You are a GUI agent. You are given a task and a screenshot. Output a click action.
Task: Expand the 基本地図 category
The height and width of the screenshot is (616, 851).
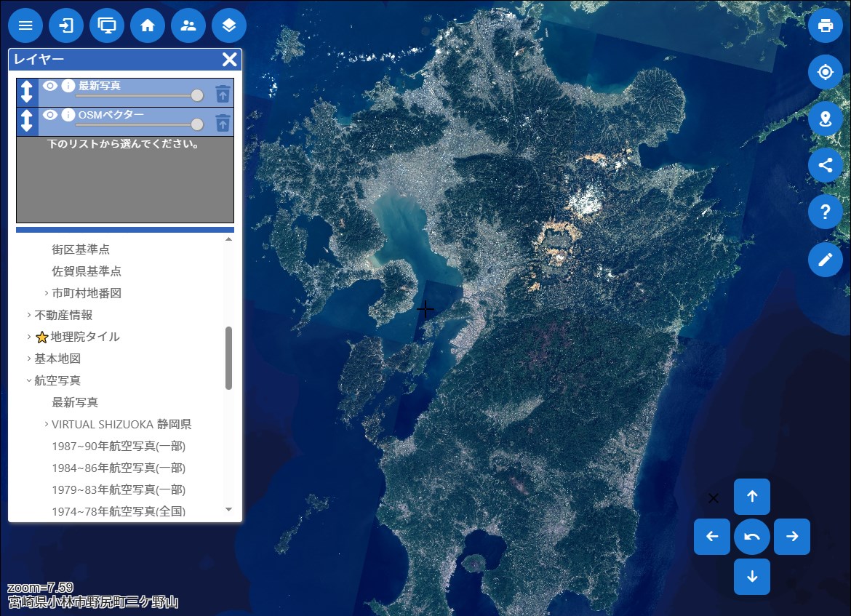coord(29,359)
